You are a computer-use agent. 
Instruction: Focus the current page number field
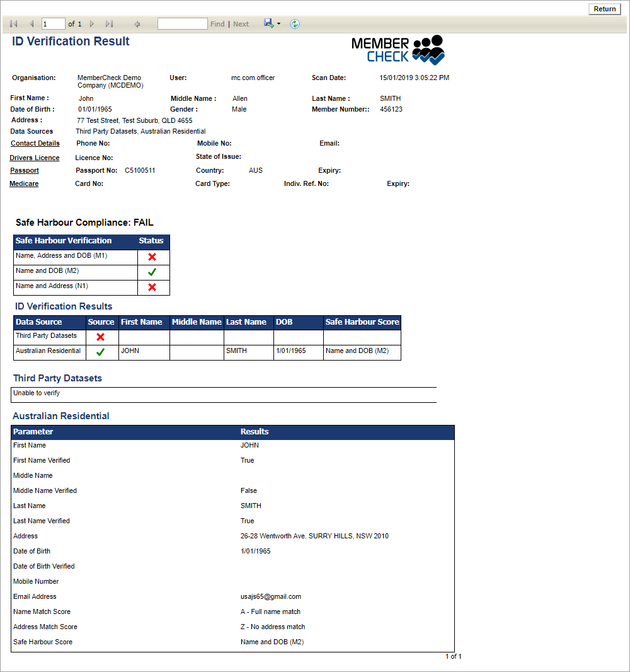point(53,24)
